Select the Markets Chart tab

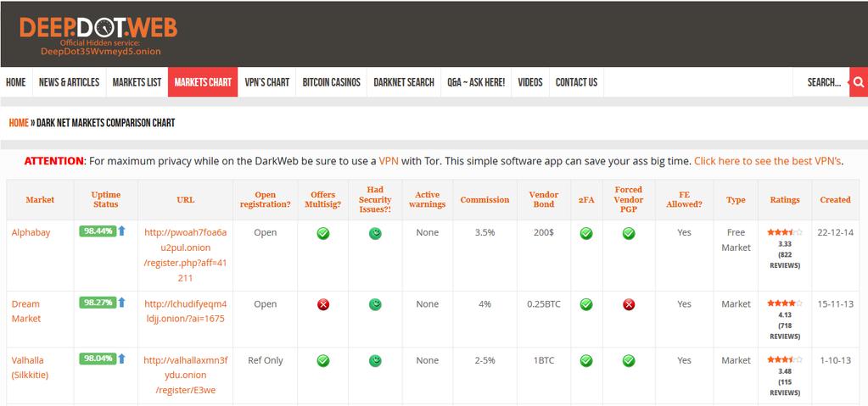click(x=203, y=82)
